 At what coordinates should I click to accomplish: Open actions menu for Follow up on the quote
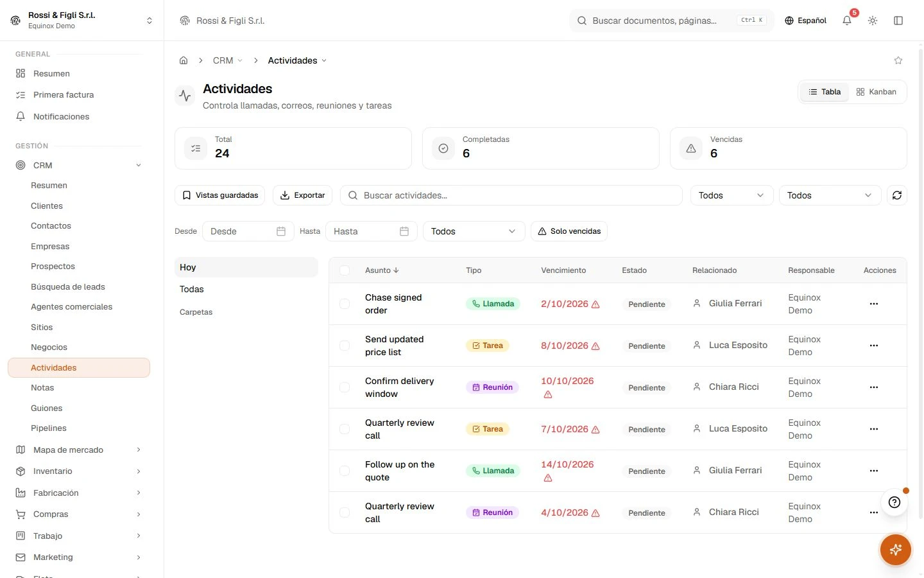coord(874,471)
